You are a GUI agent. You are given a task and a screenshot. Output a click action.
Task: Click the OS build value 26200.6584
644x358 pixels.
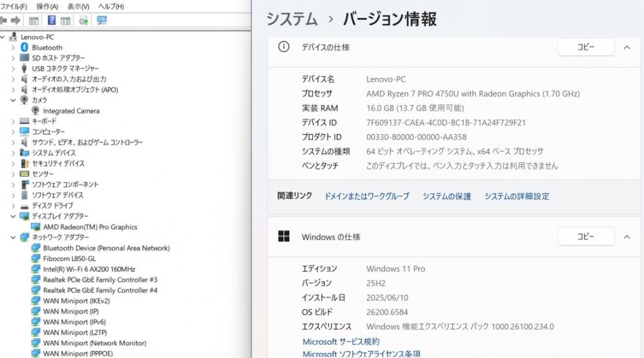tap(387, 312)
